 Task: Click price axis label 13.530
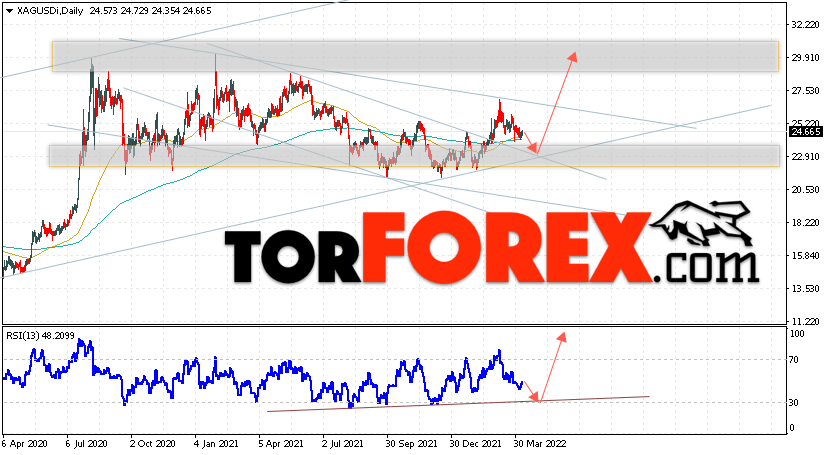coord(806,288)
